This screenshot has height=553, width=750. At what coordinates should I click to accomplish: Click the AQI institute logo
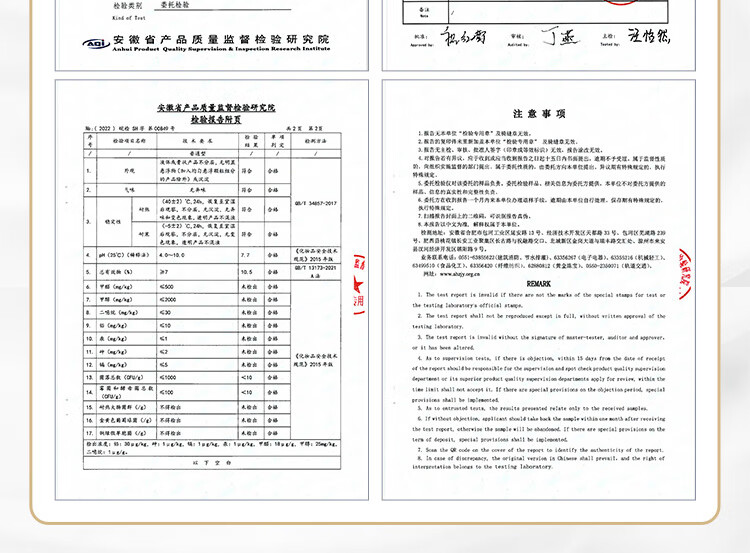point(98,44)
